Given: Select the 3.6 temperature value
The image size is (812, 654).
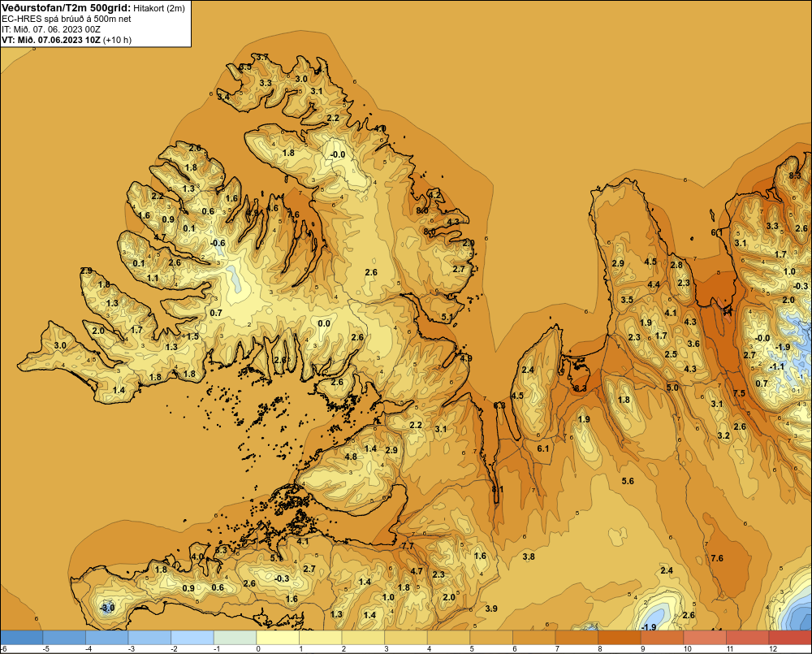Looking at the screenshot, I should point(693,344).
